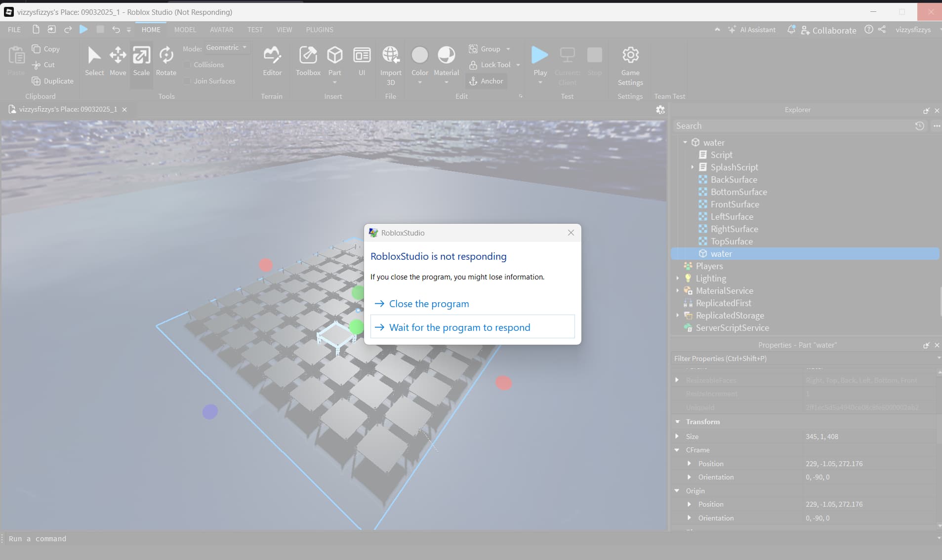Open the Mode Geometric dropdown
Image resolution: width=942 pixels, height=560 pixels.
[225, 47]
